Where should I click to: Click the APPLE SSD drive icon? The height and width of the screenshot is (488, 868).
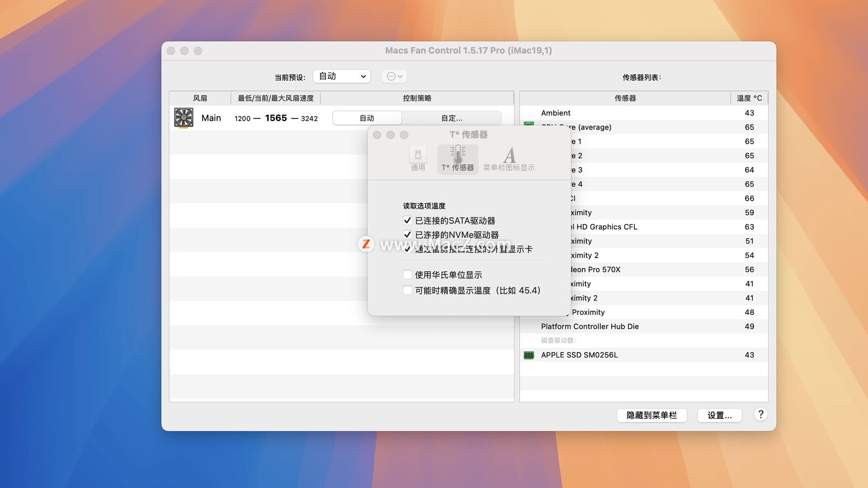(529, 355)
